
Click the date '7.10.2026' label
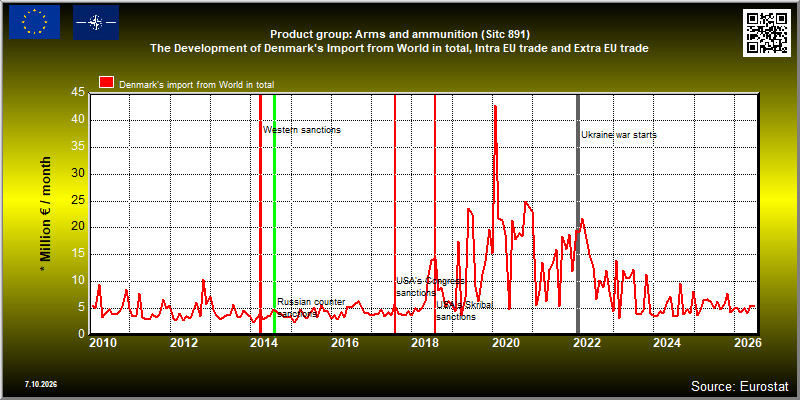pos(40,384)
